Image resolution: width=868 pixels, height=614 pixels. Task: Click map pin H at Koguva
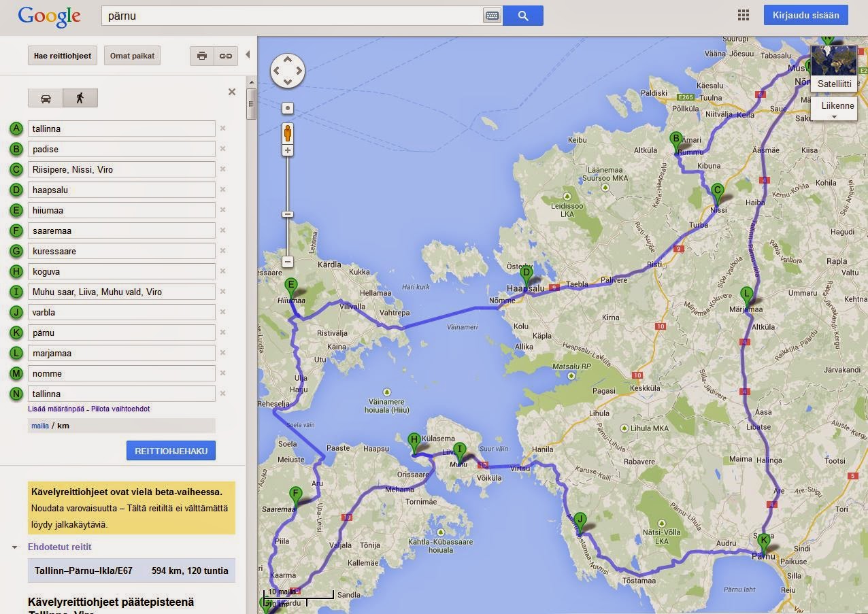pos(414,443)
